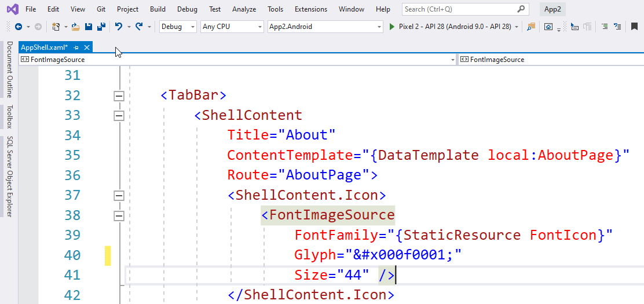Click the Find in Files icon

coord(531,27)
